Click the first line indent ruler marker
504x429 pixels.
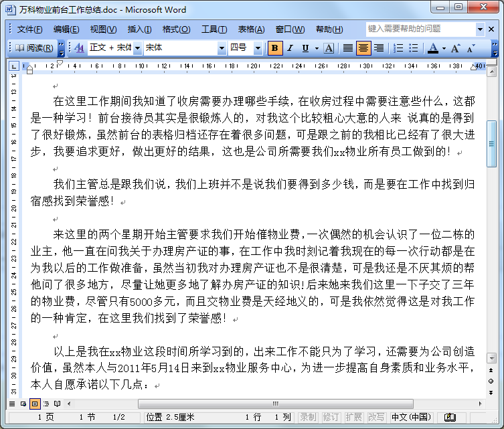[60, 63]
